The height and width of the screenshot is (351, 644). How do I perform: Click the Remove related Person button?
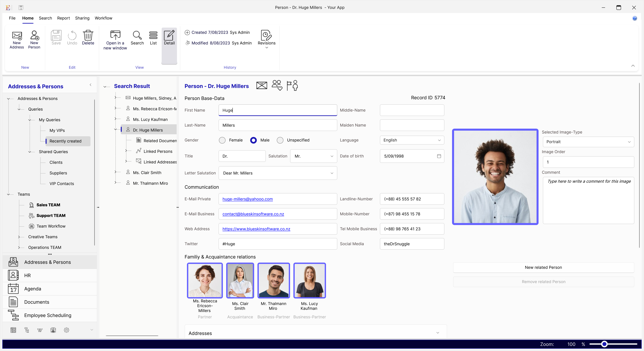tap(544, 282)
